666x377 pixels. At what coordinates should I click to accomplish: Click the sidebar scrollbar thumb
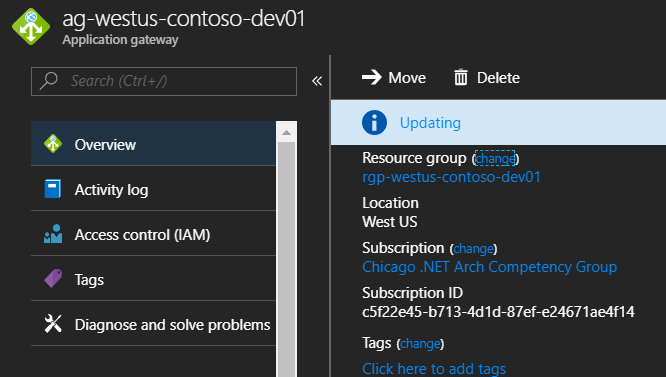(286, 259)
